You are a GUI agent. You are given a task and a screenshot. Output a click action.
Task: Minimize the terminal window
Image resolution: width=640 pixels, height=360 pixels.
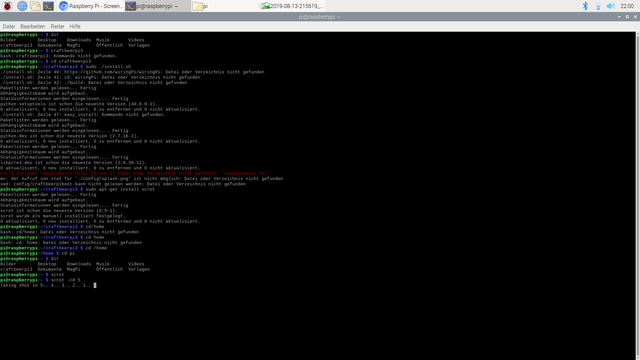point(619,17)
